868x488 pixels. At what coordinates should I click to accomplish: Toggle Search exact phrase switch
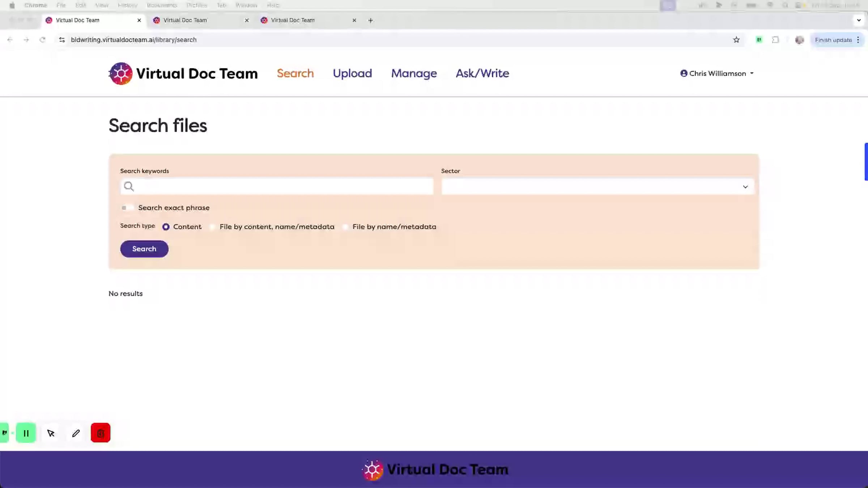127,207
